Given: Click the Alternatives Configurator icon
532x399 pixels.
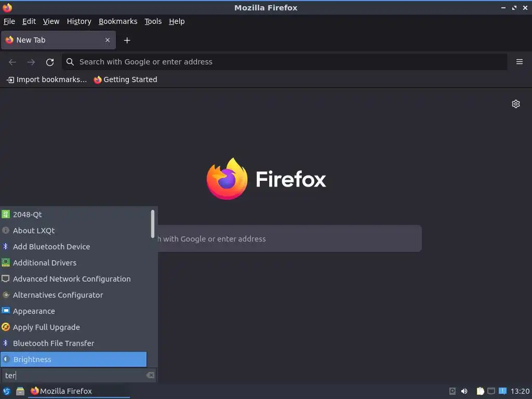Looking at the screenshot, I should [5, 295].
